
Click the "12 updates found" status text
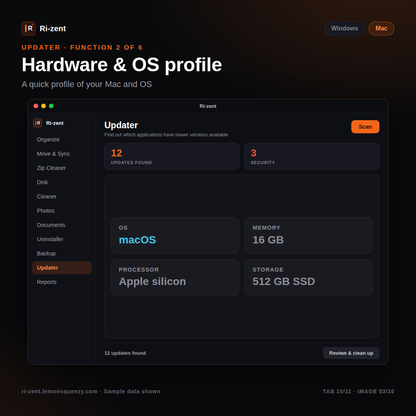125,353
